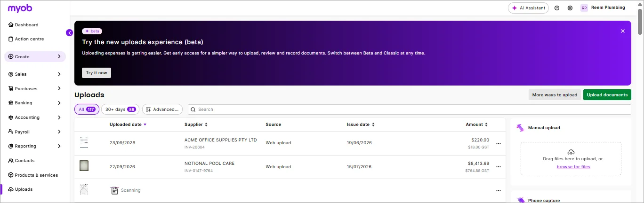Expand the Create menu chevron

coord(59,56)
